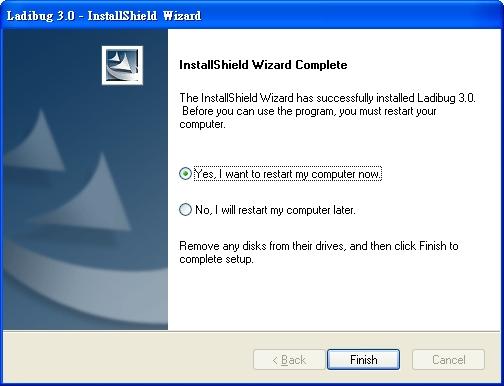The image size is (504, 386).
Task: Choose 'Yes, I want to restart my computer now' label
Action: coord(287,174)
